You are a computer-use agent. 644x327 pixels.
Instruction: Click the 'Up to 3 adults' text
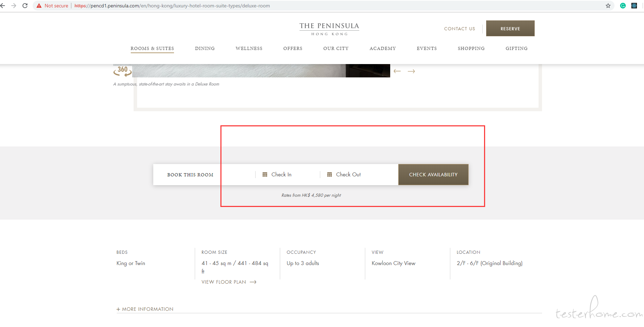(x=303, y=263)
